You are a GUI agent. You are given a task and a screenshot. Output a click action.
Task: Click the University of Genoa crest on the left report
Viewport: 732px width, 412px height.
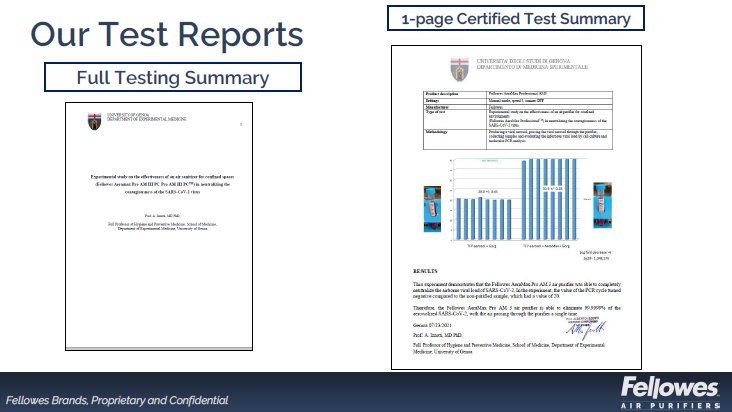pyautogui.click(x=95, y=121)
